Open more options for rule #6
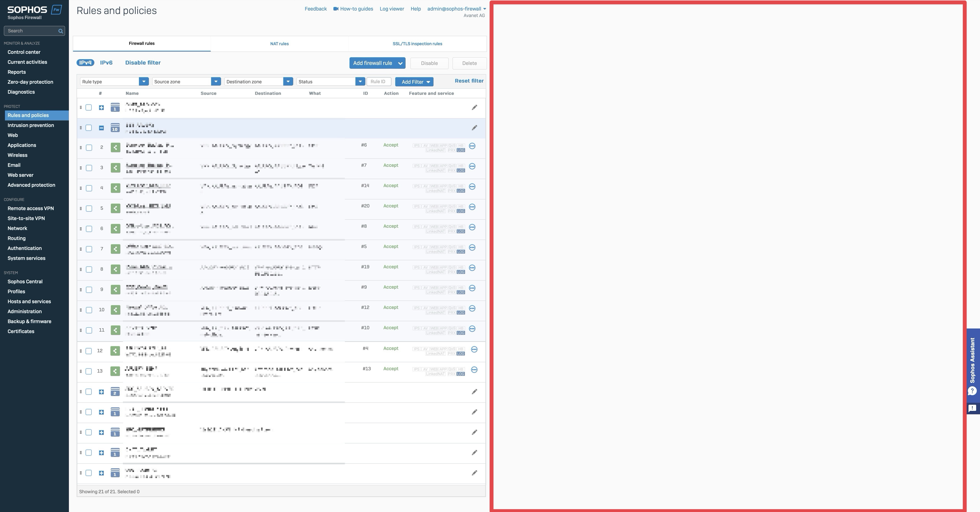The width and height of the screenshot is (980, 512). click(472, 146)
